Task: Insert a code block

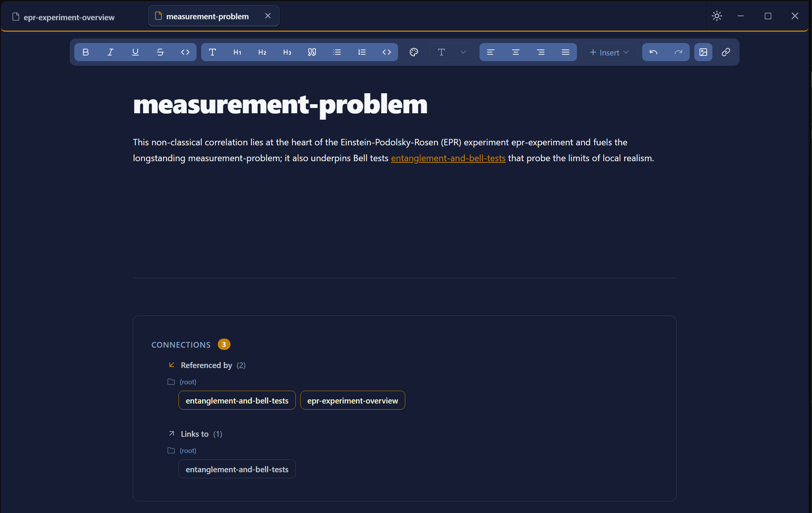Action: pos(387,52)
